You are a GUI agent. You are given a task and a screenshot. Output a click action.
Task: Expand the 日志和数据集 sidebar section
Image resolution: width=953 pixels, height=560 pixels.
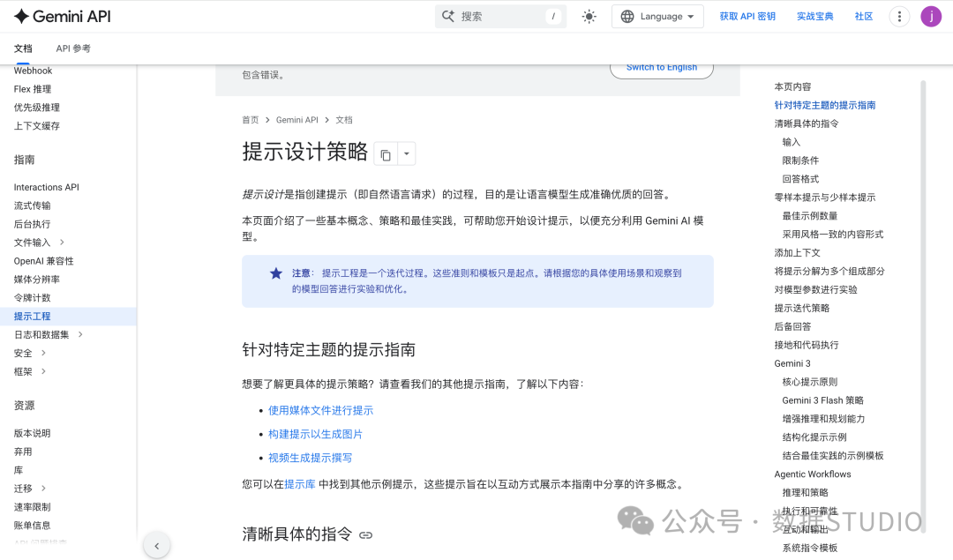coord(80,334)
